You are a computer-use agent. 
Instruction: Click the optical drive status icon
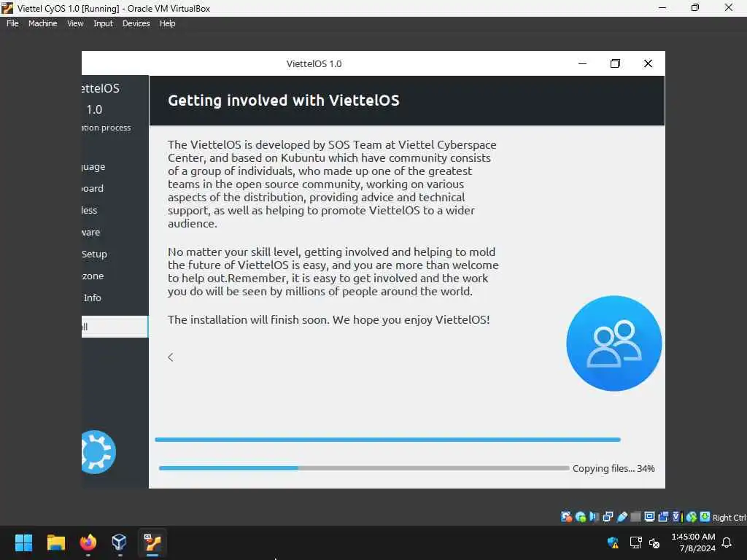(581, 517)
